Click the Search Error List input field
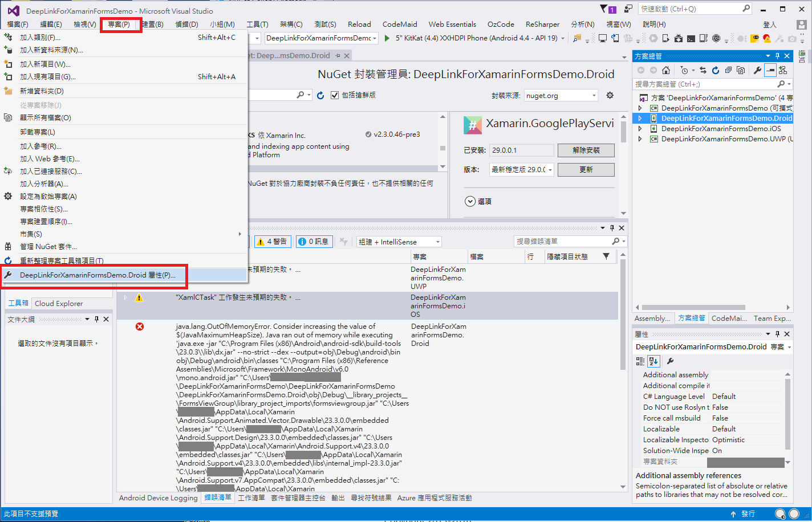 click(570, 242)
